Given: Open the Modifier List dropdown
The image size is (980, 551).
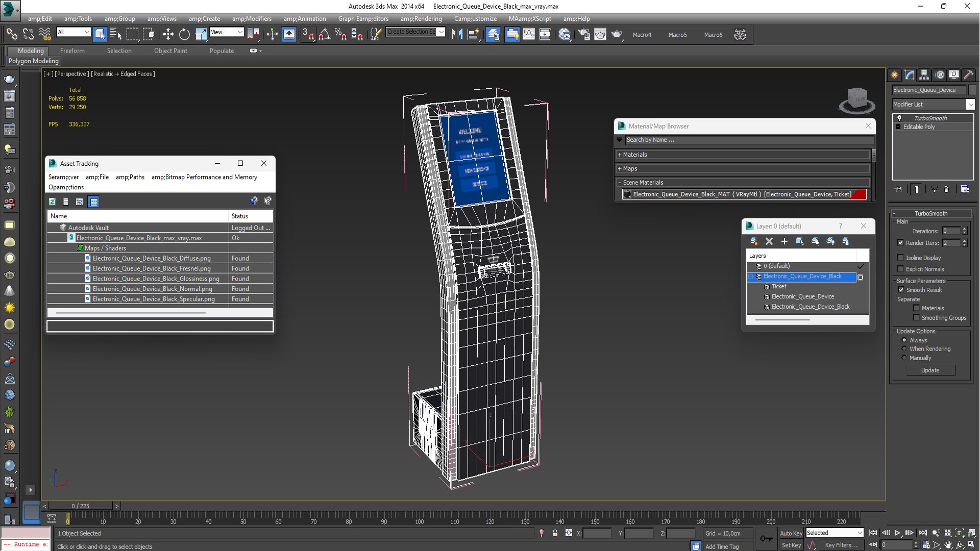Looking at the screenshot, I should tap(933, 104).
